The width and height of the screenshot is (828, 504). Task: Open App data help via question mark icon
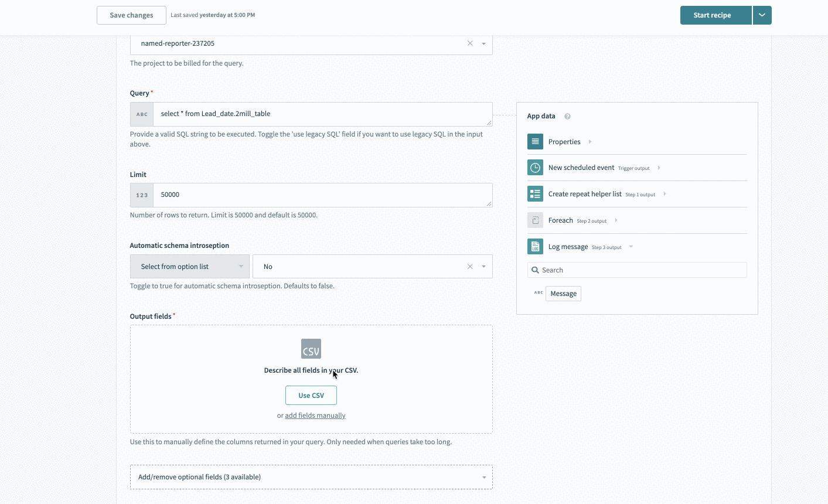coord(567,116)
